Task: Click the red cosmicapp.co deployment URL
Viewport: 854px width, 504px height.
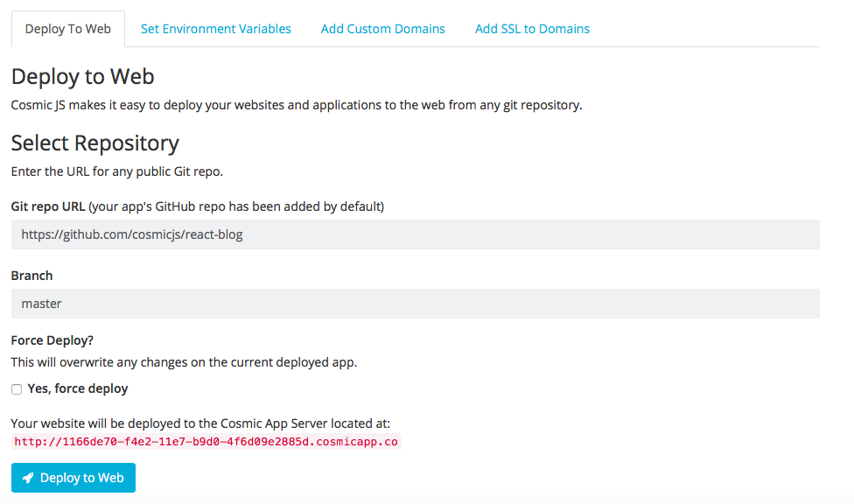Action: click(x=206, y=442)
